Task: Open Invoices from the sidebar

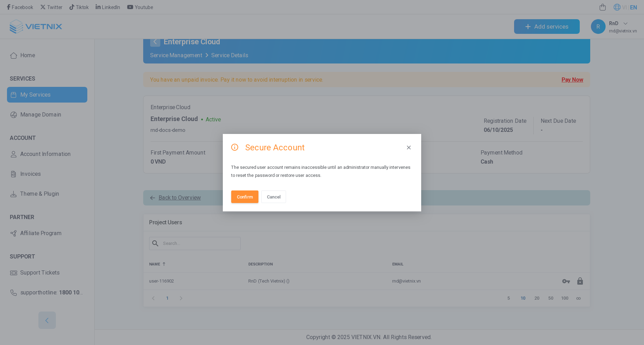Action: pos(30,174)
